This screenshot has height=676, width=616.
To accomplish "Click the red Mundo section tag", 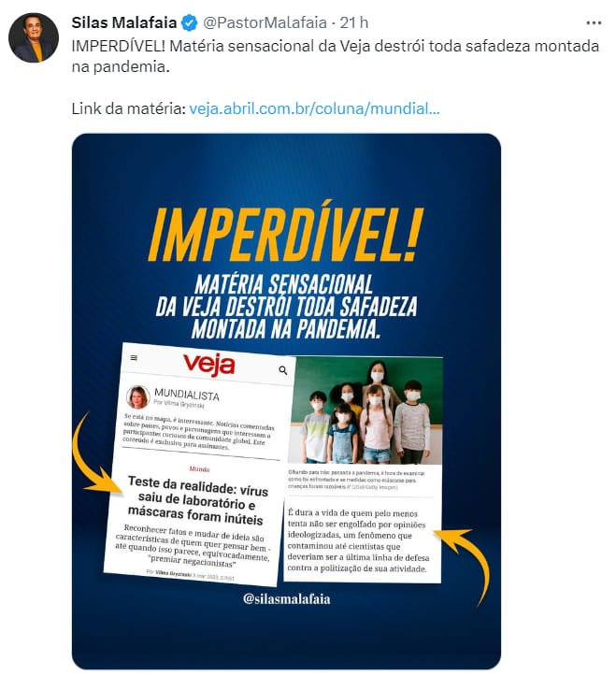I will pyautogui.click(x=199, y=469).
